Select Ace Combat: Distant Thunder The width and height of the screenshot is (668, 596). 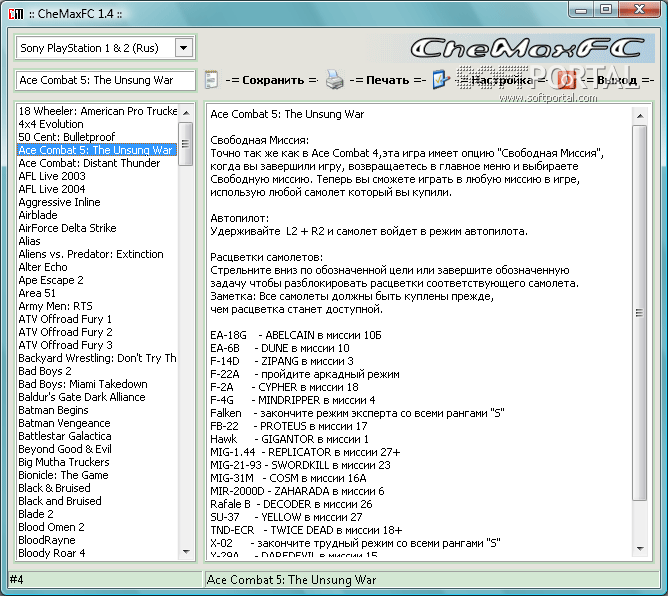click(97, 163)
